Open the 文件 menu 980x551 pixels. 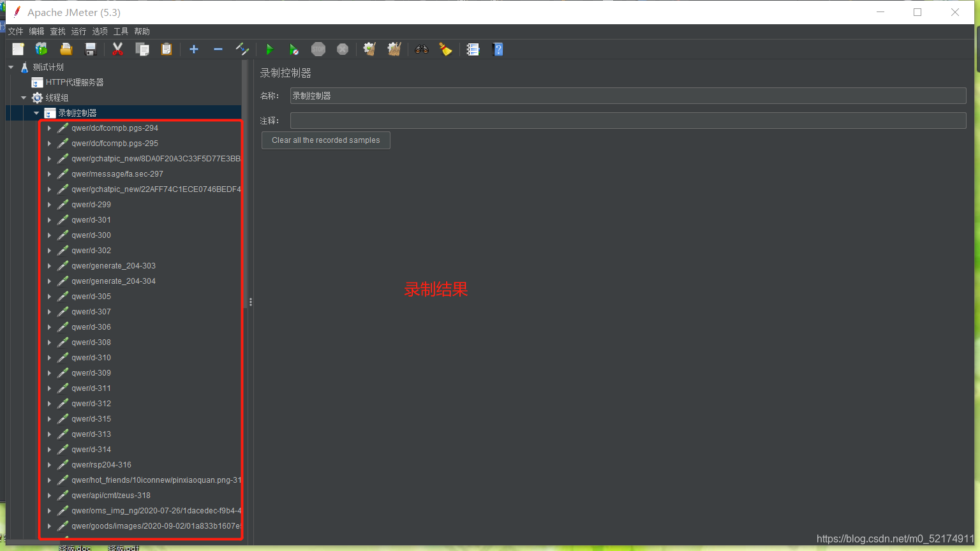15,31
